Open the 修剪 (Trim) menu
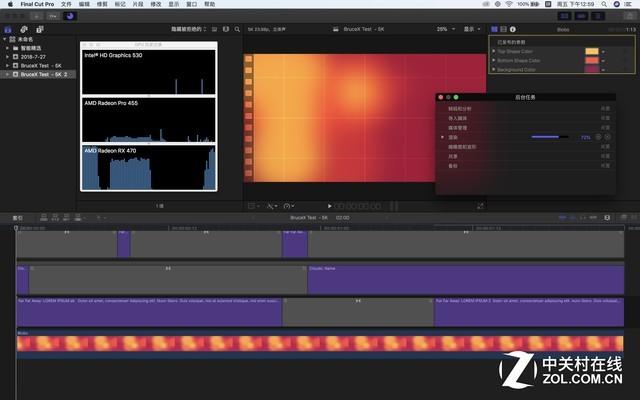Viewport: 640px width, 400px height. point(102,4)
